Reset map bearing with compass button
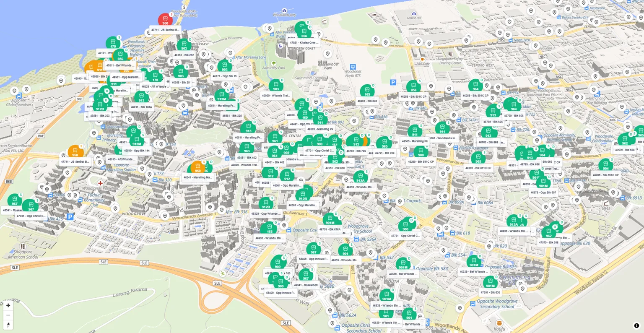Image resolution: width=644 pixels, height=333 pixels. tap(8, 325)
